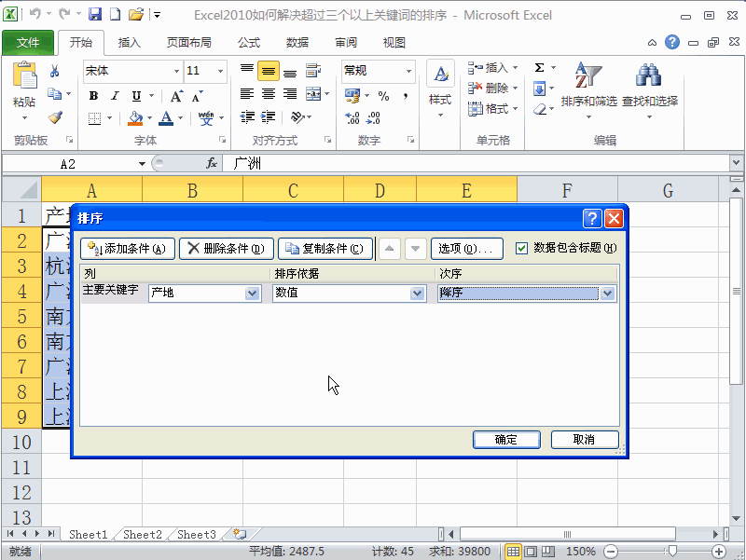Open the 样式 styles gallery
Screen dimensions: 746x560
440,89
